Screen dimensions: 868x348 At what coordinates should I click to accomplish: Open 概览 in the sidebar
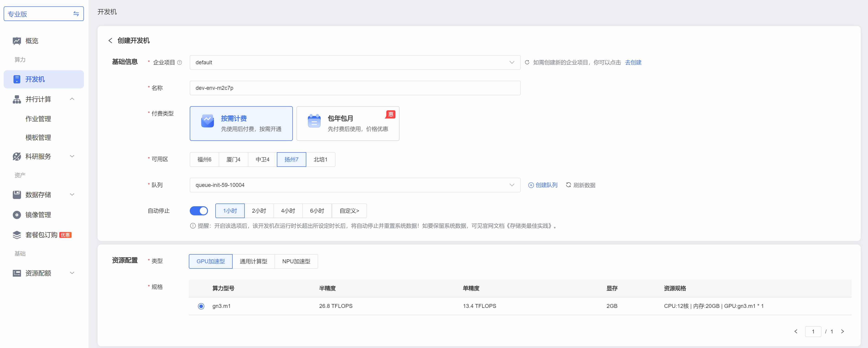click(32, 41)
